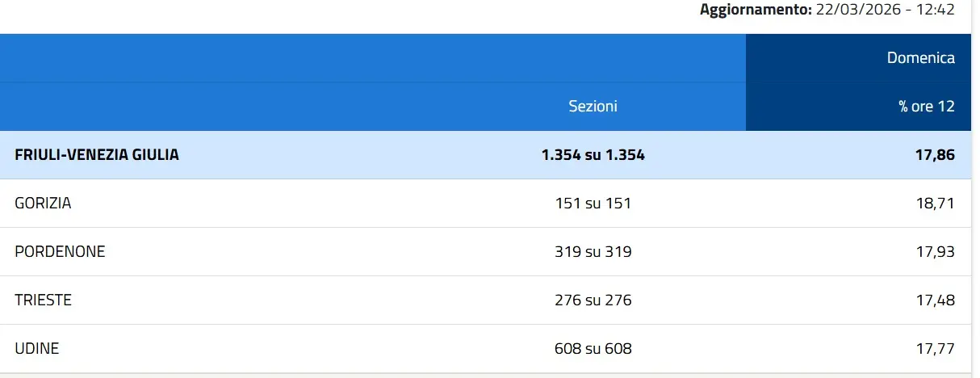Select the 17,86 regional turnout value

point(936,155)
